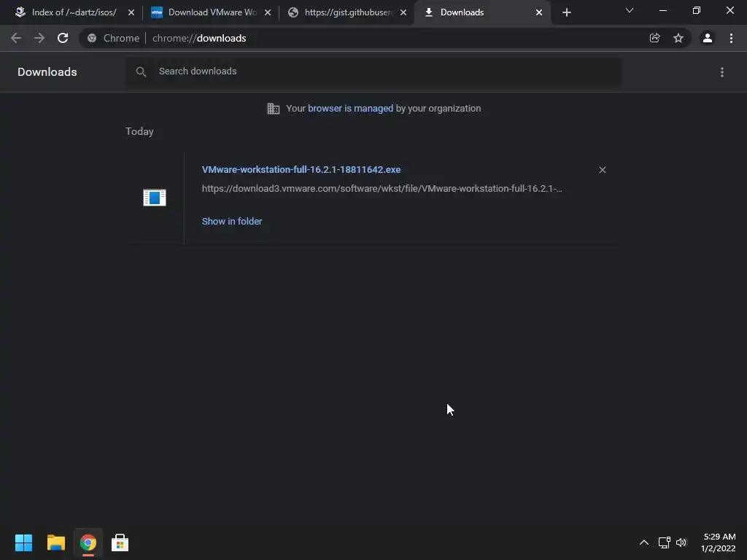This screenshot has height=560, width=747.
Task: Open Downloads page more actions menu
Action: [722, 72]
